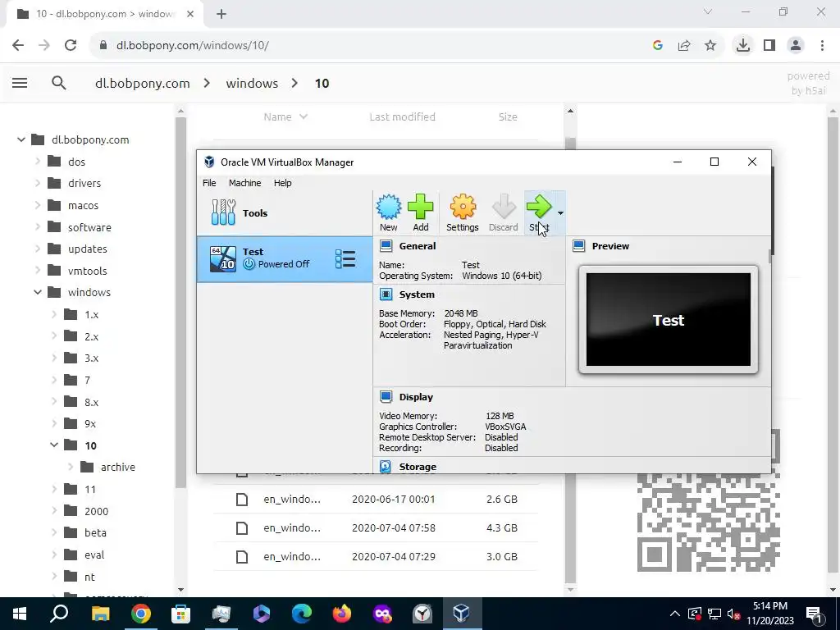Sort by Last modified column
This screenshot has width=840, height=630.
click(402, 116)
